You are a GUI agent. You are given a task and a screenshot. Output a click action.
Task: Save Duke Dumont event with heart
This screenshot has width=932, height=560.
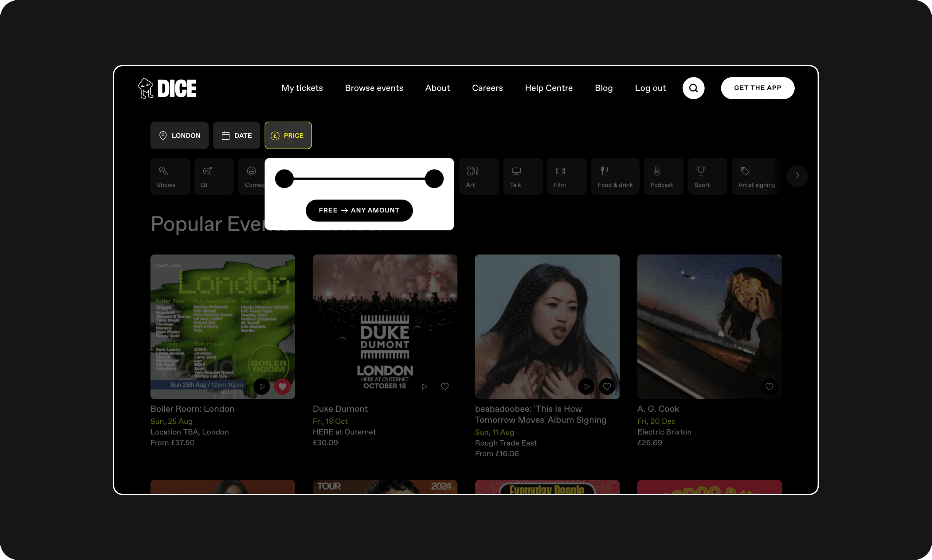[x=445, y=387]
